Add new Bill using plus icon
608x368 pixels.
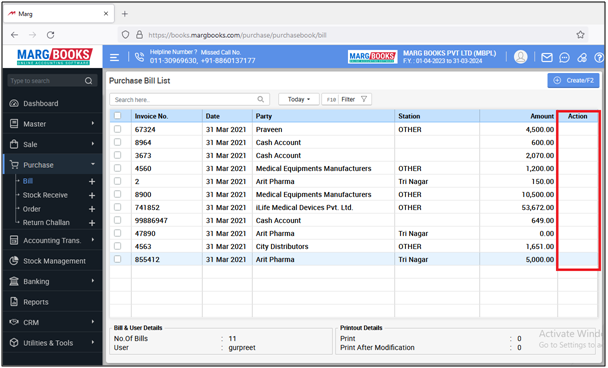tap(92, 181)
